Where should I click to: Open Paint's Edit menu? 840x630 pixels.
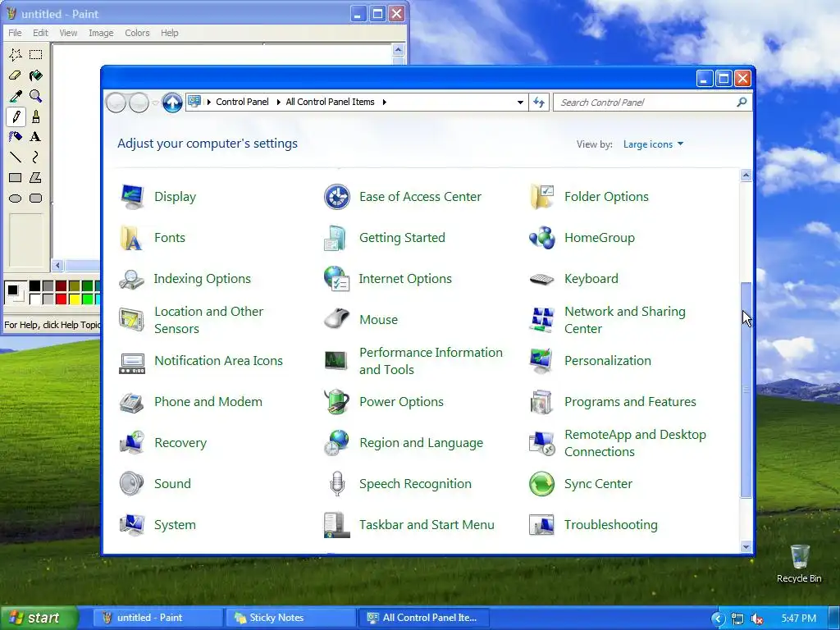[x=40, y=33]
